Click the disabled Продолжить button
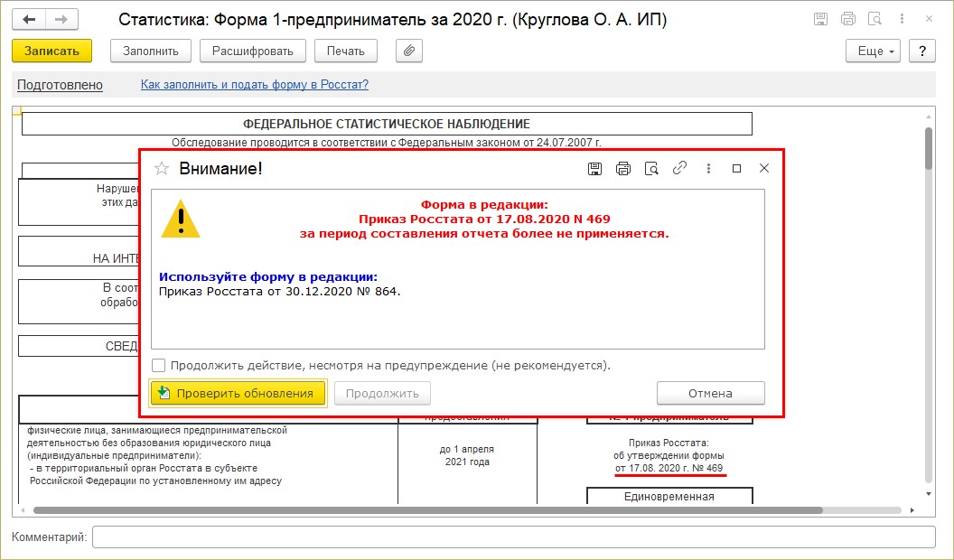Screen dimensions: 954x560 point(382,394)
